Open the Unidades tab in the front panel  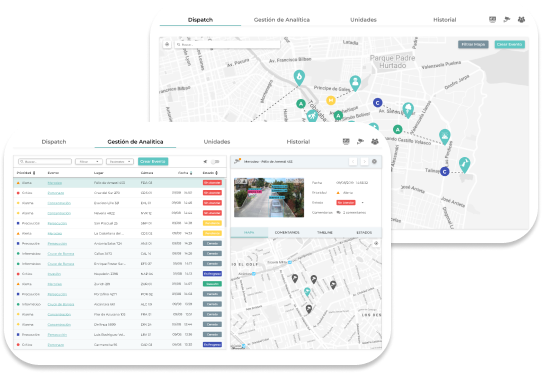coord(217,142)
